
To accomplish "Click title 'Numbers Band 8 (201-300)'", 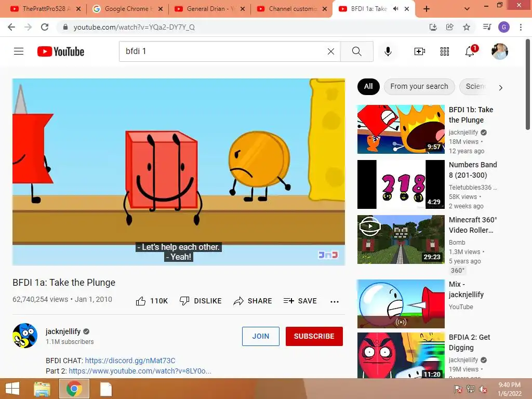I will coord(473,170).
